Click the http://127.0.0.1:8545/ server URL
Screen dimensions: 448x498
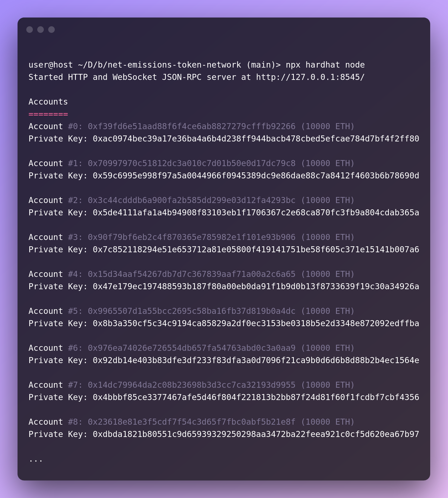(310, 77)
